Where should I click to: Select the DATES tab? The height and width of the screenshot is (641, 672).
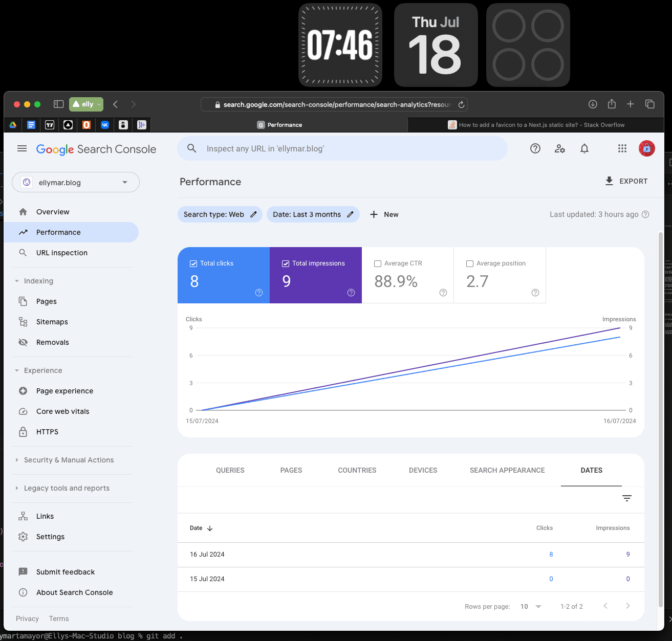tap(592, 470)
